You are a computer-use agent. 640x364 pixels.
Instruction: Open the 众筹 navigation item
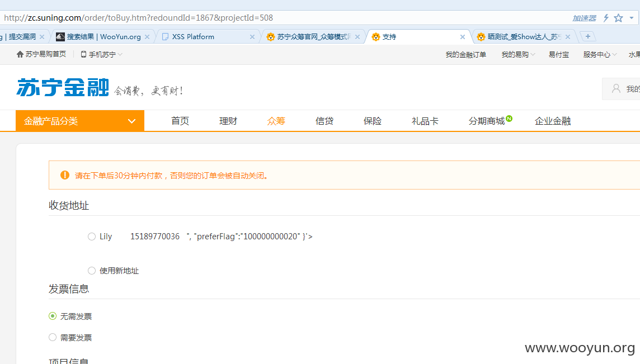click(x=276, y=121)
